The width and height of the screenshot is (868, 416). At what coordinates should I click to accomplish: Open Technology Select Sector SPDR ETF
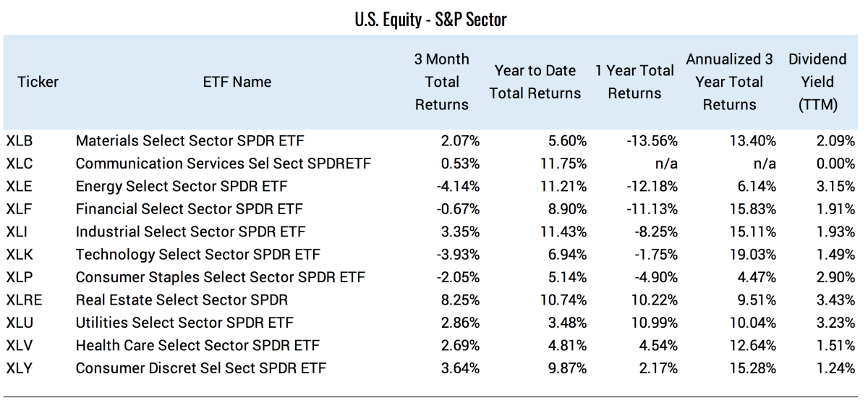[x=197, y=255]
